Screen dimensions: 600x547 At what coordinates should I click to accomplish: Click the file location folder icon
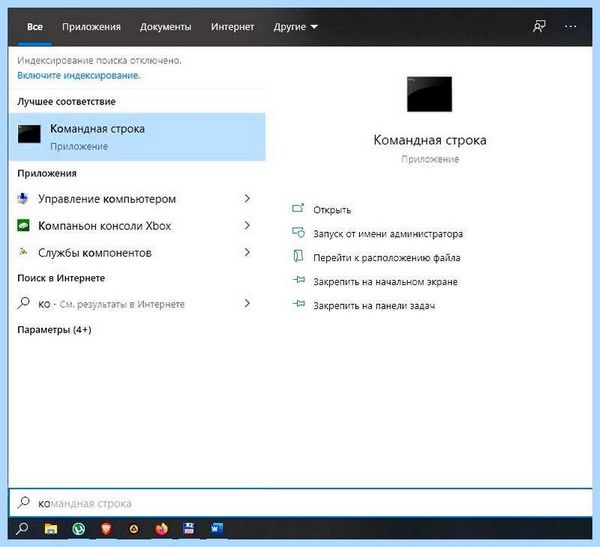(x=298, y=256)
